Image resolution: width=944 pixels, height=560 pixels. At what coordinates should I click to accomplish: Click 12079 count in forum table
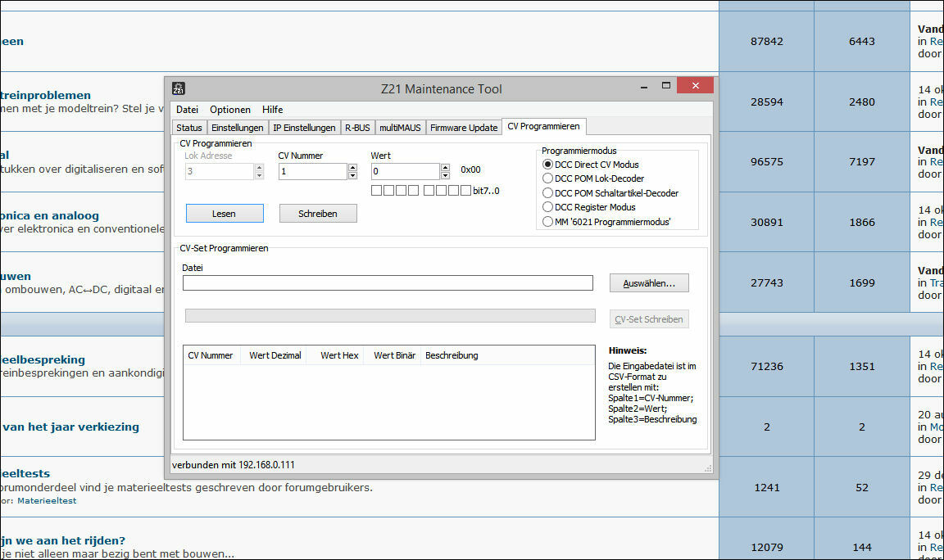[767, 548]
